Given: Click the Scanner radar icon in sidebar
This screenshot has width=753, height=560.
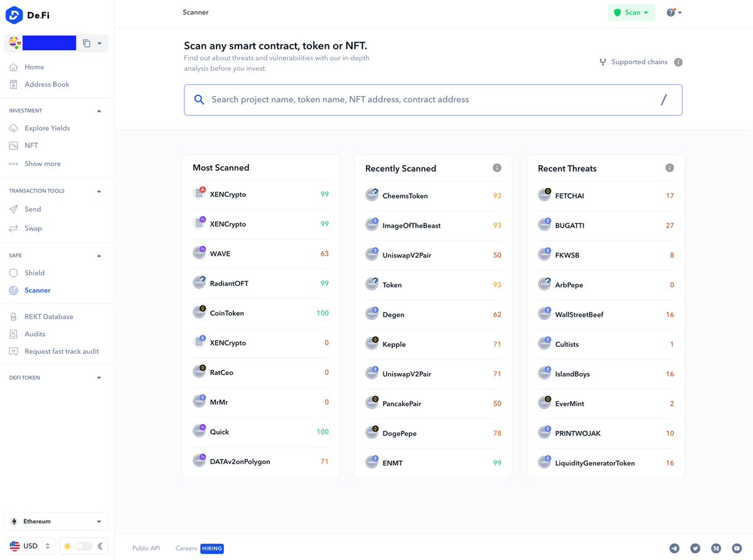Looking at the screenshot, I should (13, 290).
